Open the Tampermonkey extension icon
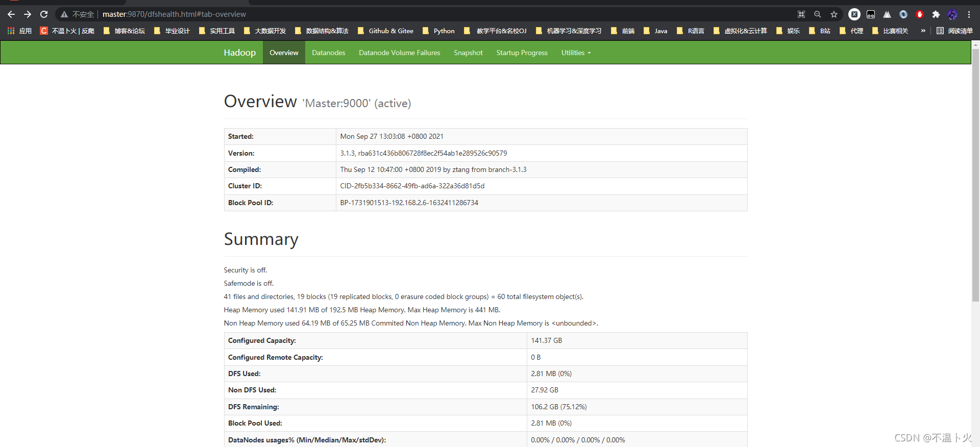This screenshot has width=980, height=447. (x=871, y=14)
